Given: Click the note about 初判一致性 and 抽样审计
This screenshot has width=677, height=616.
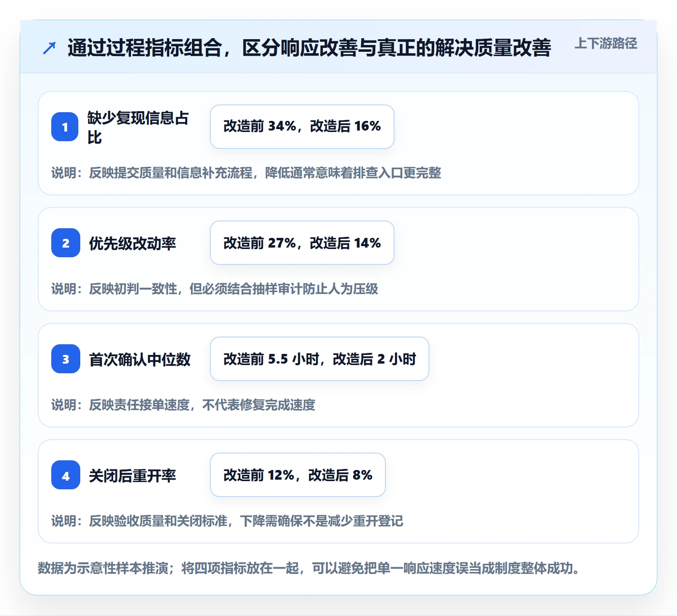Looking at the screenshot, I should click(x=215, y=289).
